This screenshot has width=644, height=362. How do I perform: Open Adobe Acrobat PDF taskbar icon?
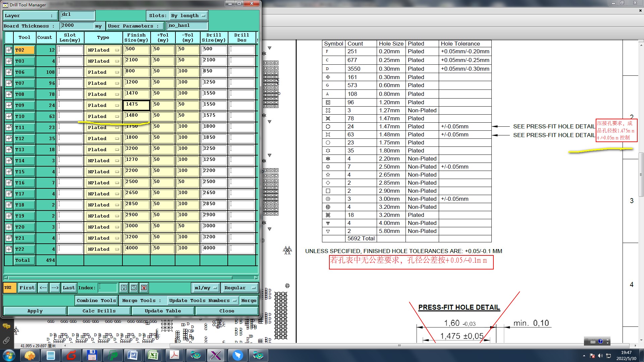174,355
